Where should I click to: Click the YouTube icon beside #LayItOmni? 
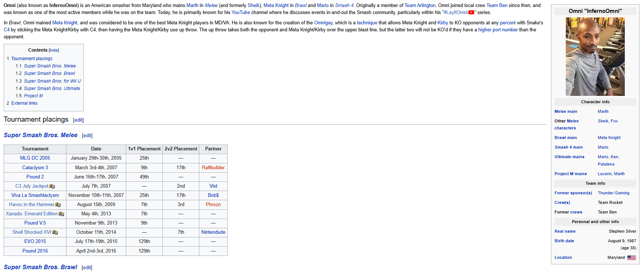pyautogui.click(x=471, y=13)
